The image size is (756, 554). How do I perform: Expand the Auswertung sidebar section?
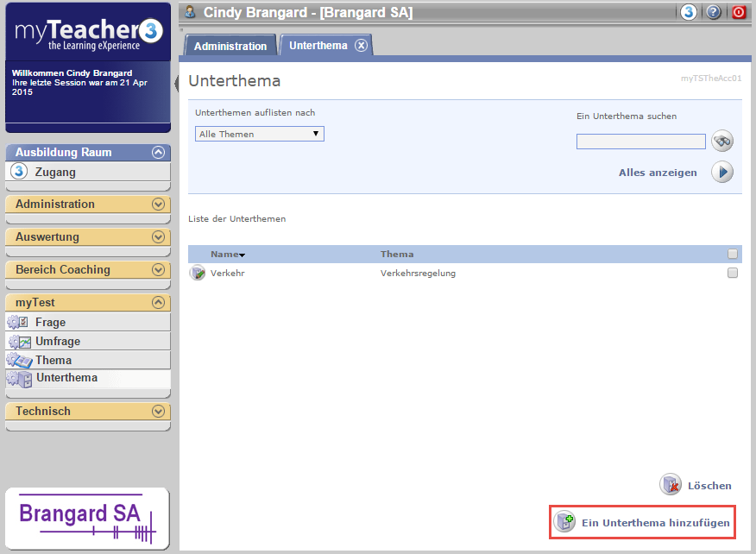[157, 237]
